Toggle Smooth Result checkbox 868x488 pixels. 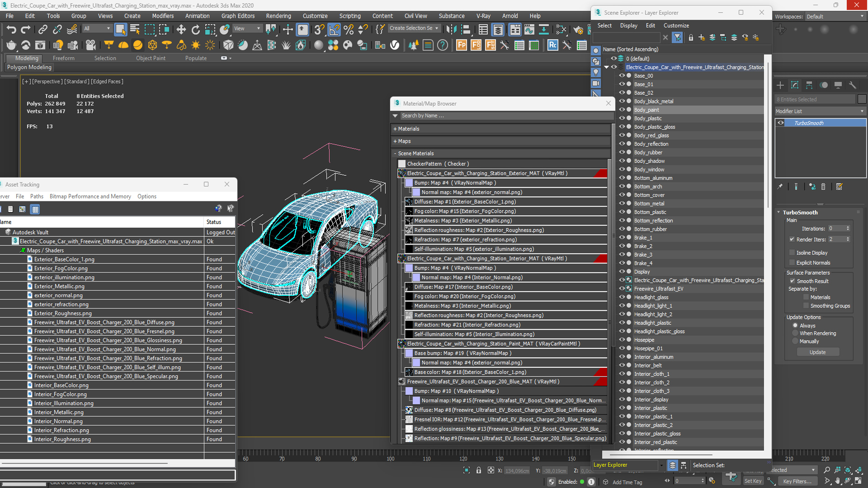pyautogui.click(x=792, y=281)
